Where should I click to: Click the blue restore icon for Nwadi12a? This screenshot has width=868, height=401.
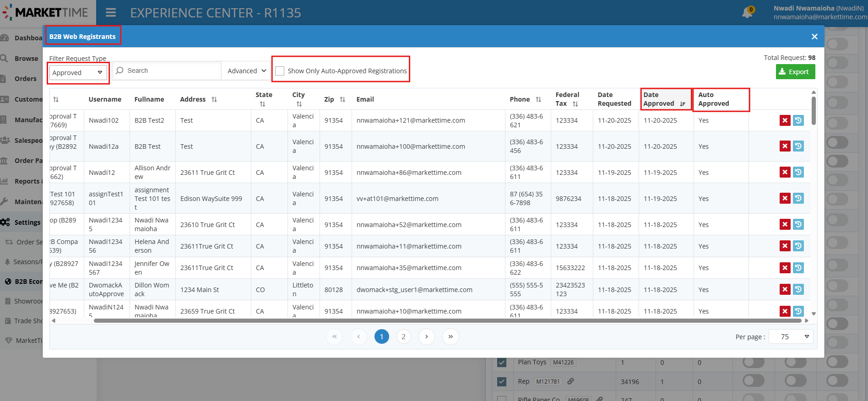pyautogui.click(x=798, y=146)
